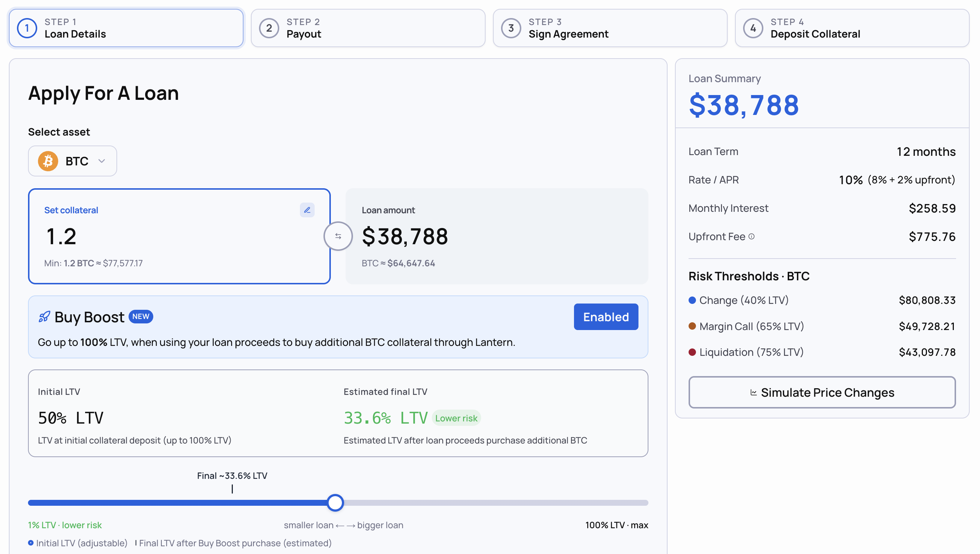Screen dimensions: 980x554
Task: Click the Lower risk badge
Action: (456, 418)
